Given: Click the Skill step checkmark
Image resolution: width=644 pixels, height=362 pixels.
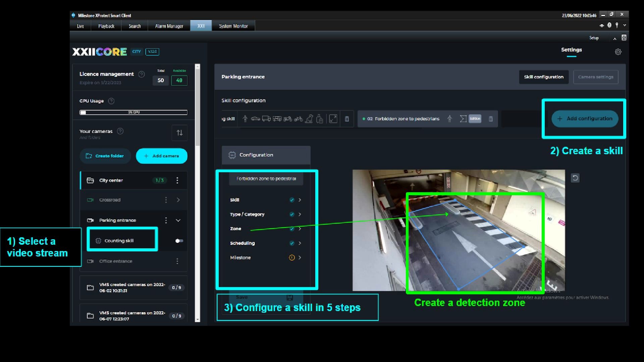Looking at the screenshot, I should pos(292,200).
